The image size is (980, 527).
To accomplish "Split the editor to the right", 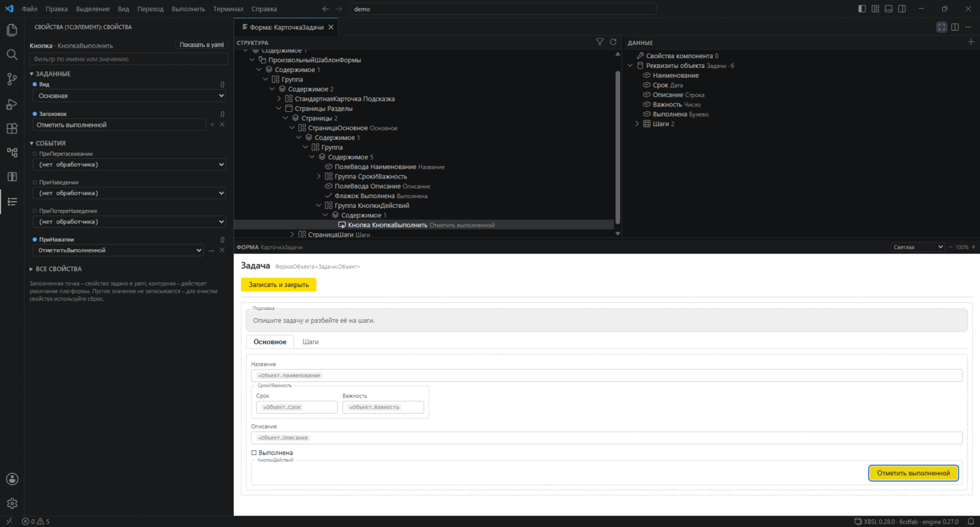I will [x=955, y=27].
